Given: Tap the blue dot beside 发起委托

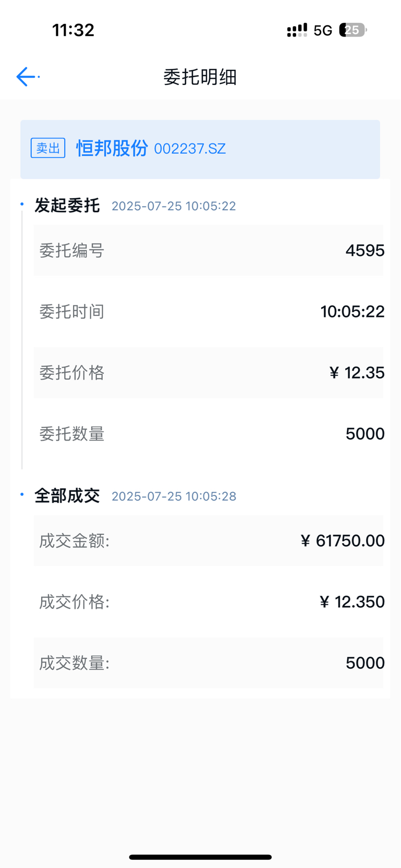Looking at the screenshot, I should tap(22, 204).
